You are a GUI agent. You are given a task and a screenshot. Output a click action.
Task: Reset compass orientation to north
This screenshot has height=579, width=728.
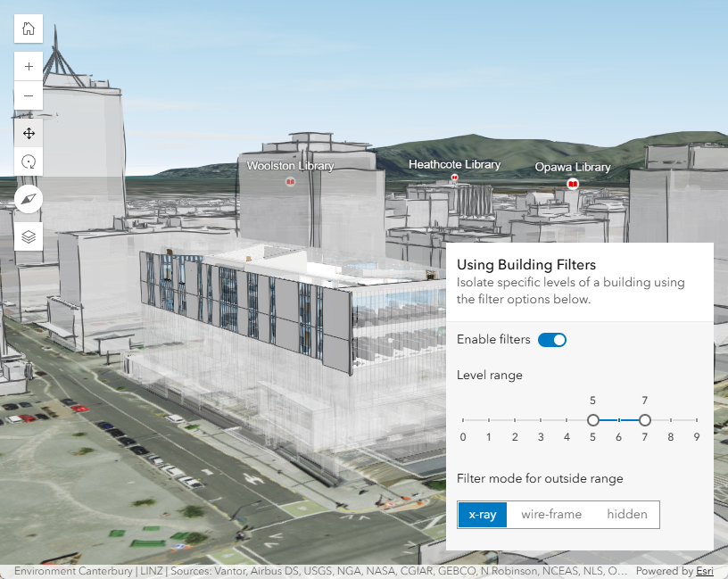pyautogui.click(x=29, y=199)
